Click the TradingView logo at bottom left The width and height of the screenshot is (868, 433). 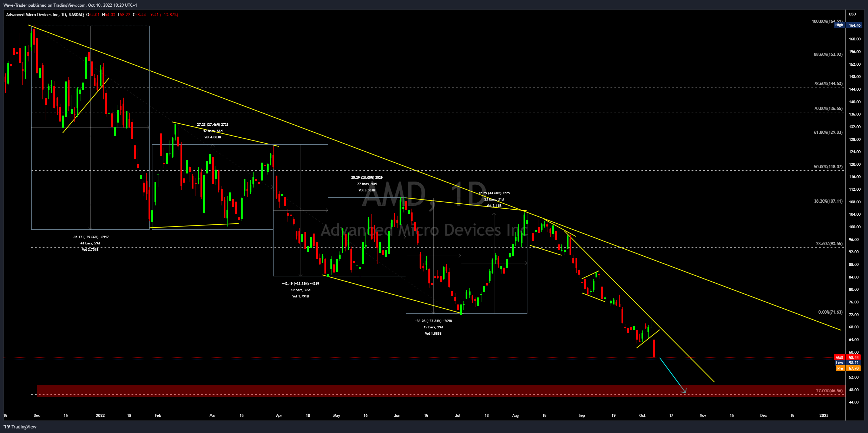click(20, 427)
